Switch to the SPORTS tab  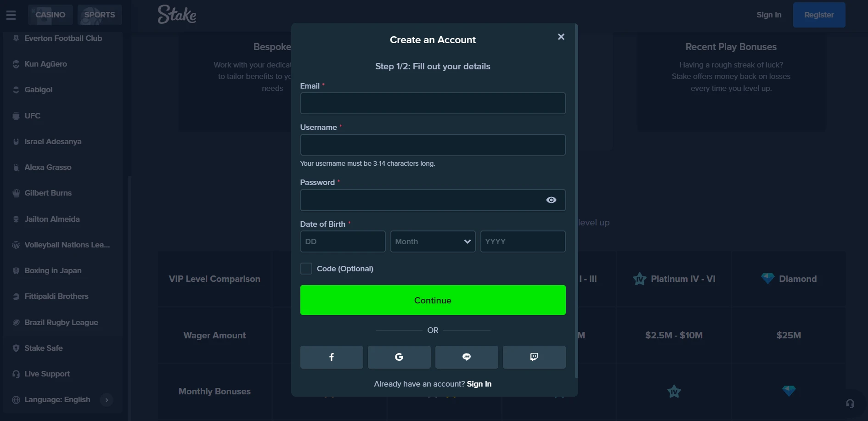point(100,15)
